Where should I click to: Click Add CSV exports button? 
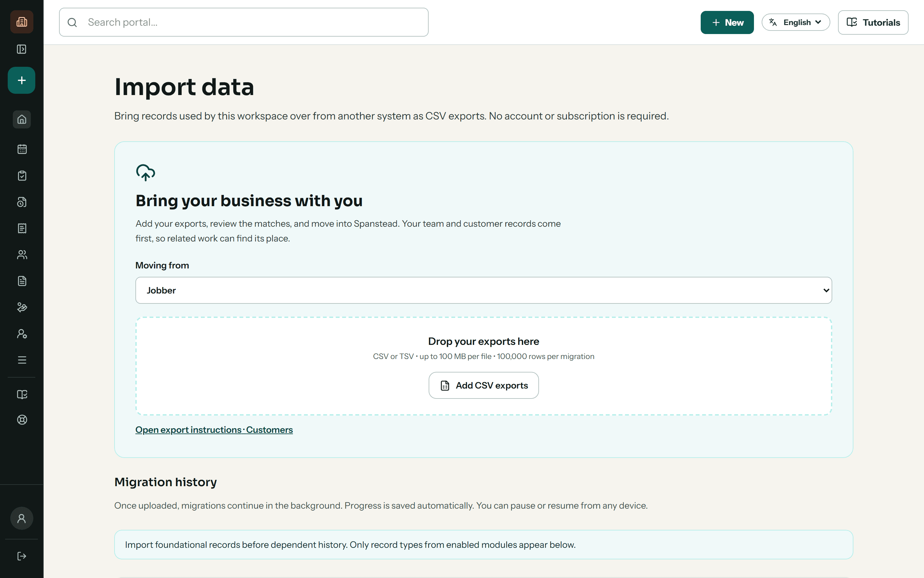(x=483, y=385)
